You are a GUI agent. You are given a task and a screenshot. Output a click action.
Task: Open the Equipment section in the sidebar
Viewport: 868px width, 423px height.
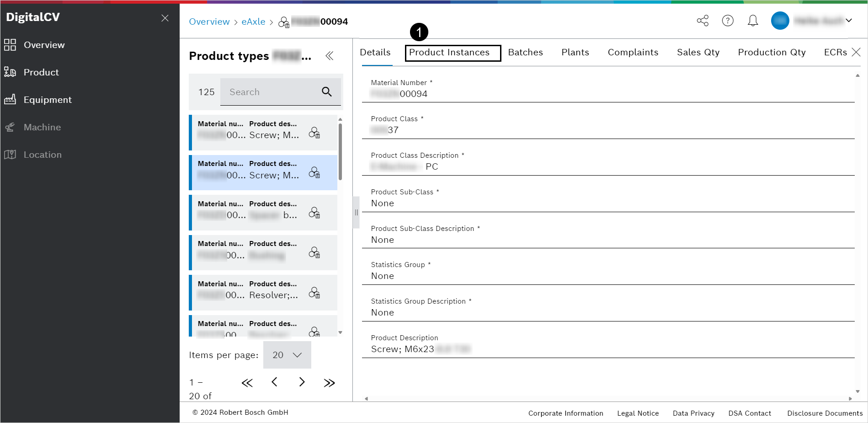point(48,100)
